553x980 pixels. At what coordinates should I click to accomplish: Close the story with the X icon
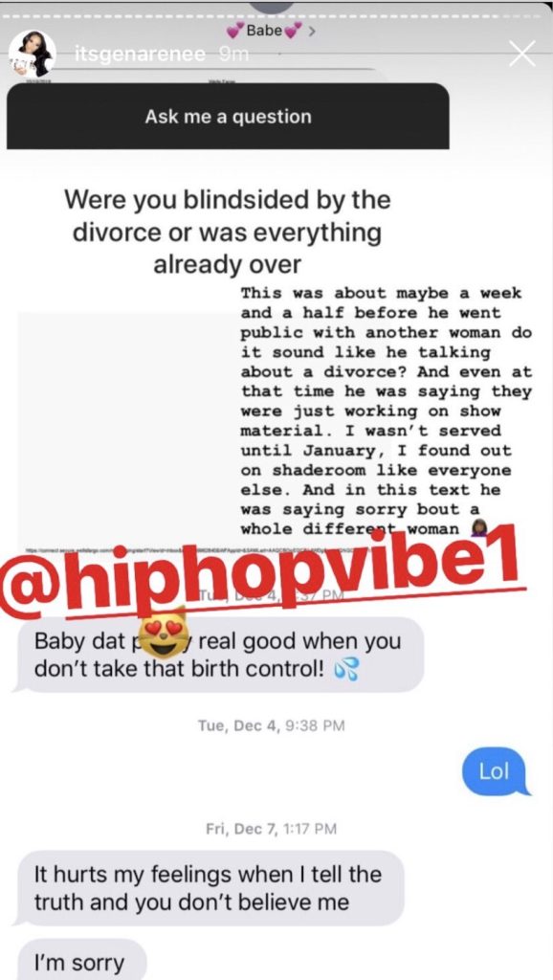coord(521,54)
